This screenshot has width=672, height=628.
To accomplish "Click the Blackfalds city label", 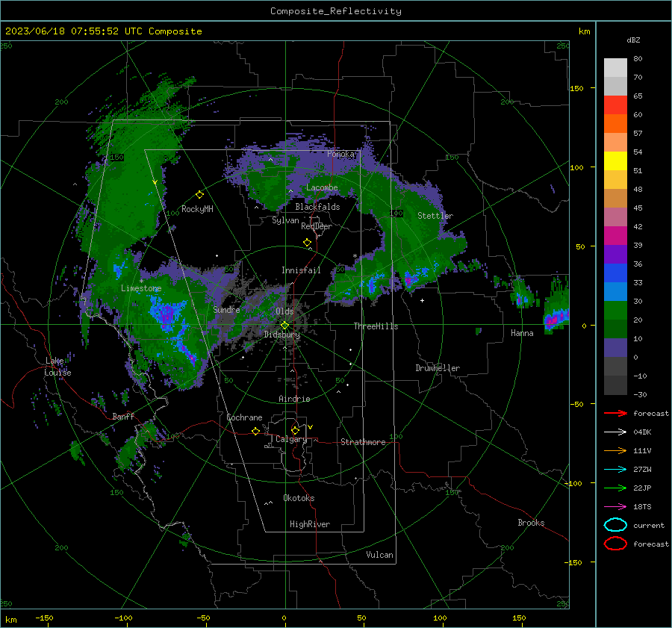I will coord(317,207).
